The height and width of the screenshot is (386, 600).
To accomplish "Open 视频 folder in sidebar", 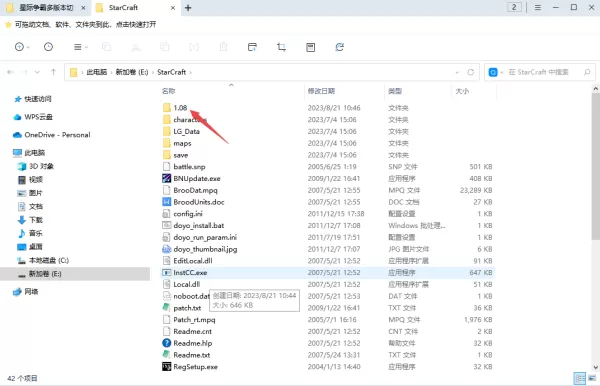I will pyautogui.click(x=36, y=179).
